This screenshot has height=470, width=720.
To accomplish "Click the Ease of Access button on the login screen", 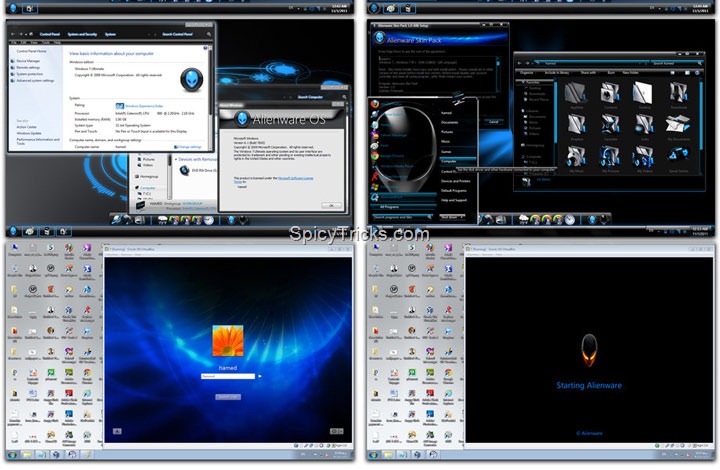I will (117, 431).
